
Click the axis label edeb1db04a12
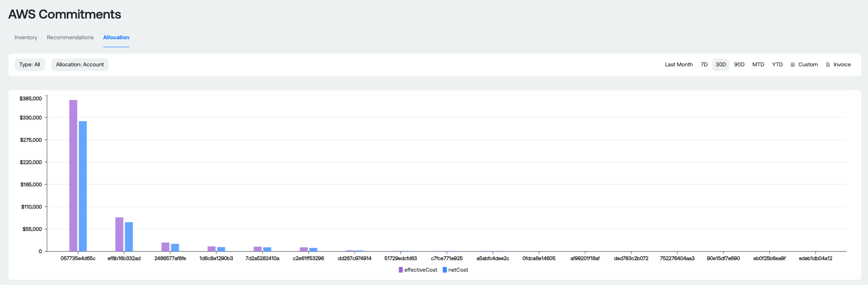pos(816,258)
